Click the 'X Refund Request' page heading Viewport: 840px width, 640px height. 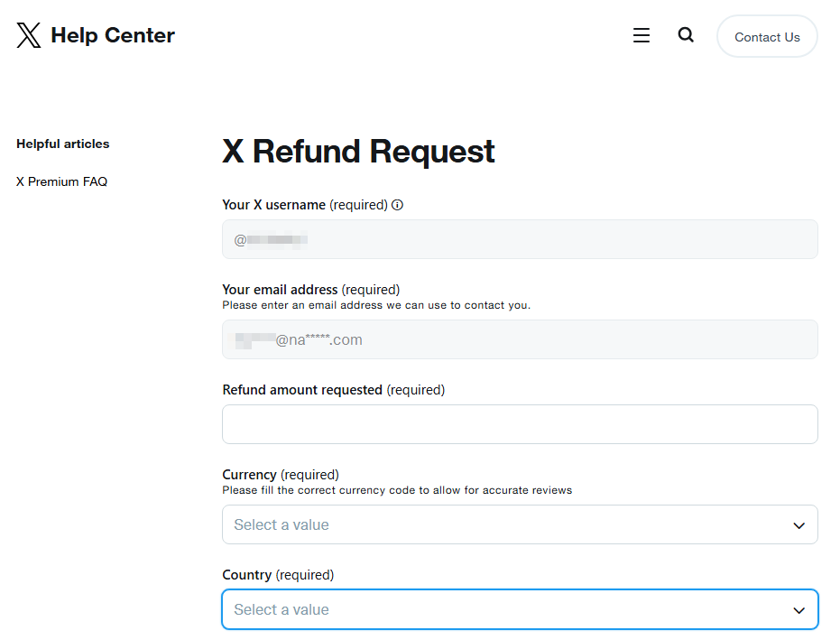(358, 152)
